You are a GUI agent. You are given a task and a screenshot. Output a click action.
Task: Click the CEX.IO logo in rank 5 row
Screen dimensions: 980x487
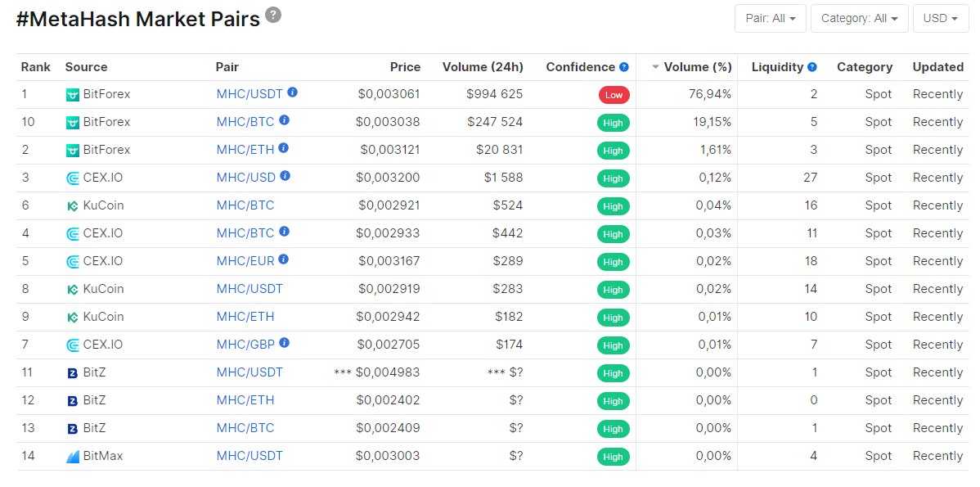[x=73, y=261]
